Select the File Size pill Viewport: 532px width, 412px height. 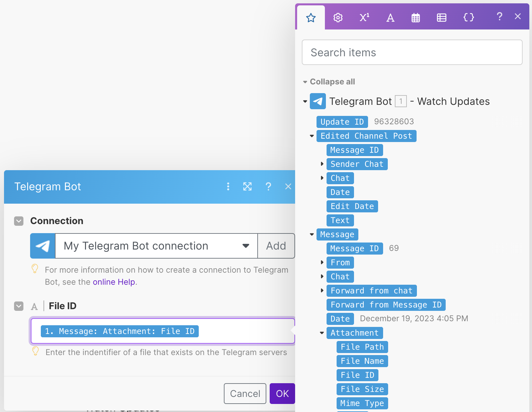pos(362,389)
